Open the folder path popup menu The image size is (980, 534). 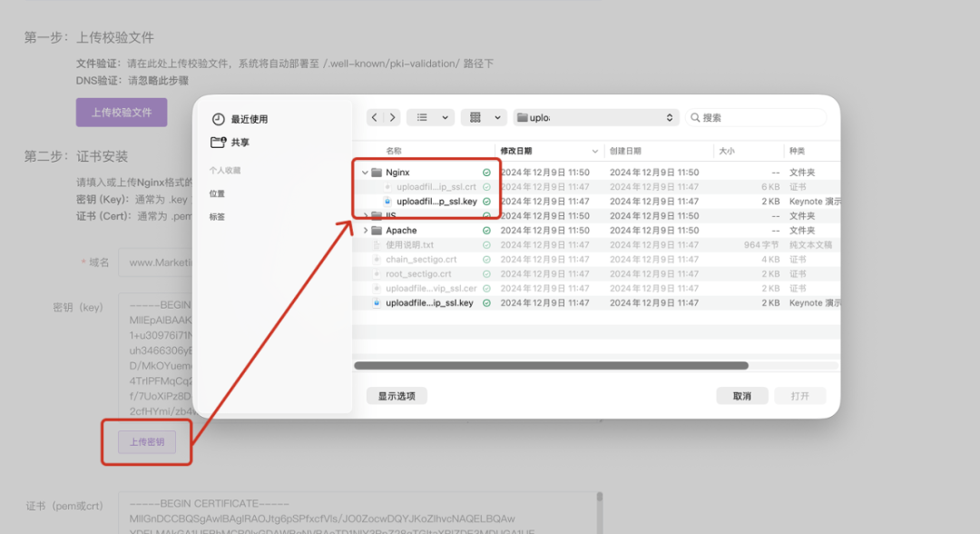coord(595,117)
